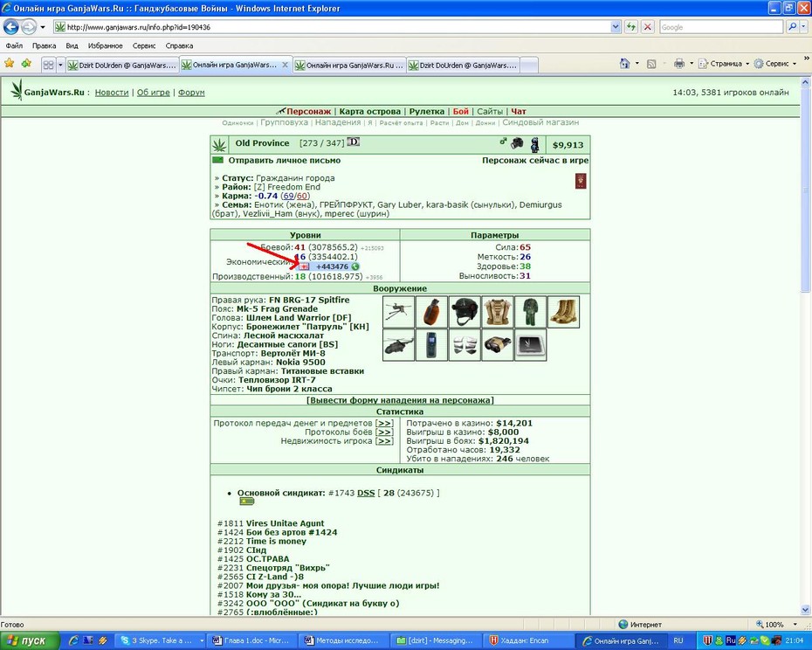This screenshot has width=812, height=650.
Task: Open the zoom level dropdown at 100%
Action: [795, 625]
